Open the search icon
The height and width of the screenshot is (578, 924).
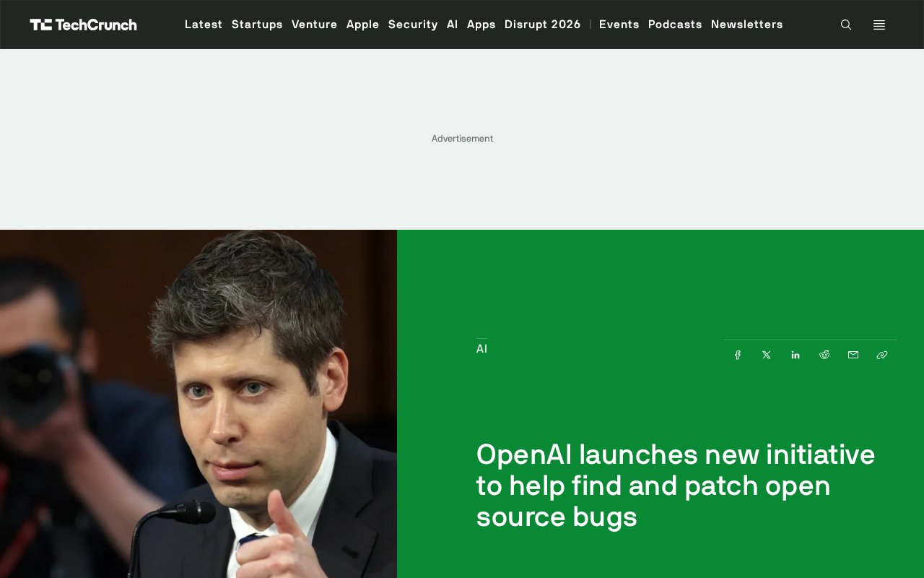point(846,25)
